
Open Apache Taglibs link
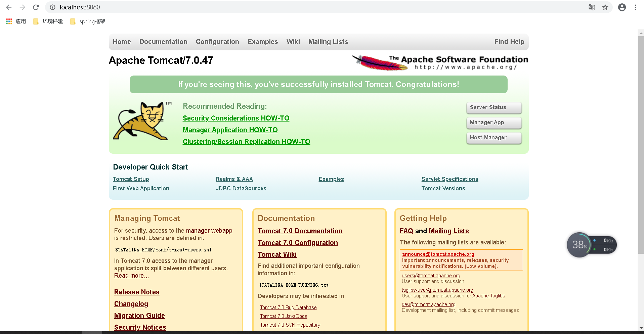point(488,296)
